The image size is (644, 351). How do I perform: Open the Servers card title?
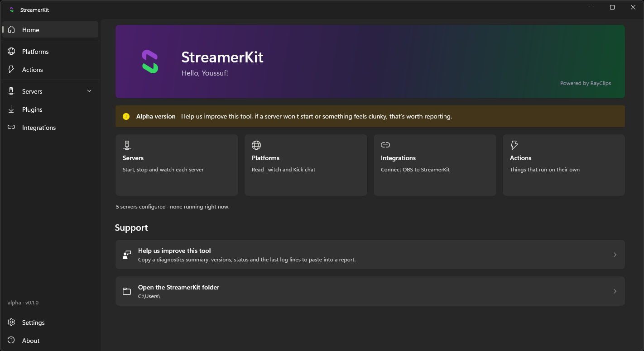click(x=133, y=158)
